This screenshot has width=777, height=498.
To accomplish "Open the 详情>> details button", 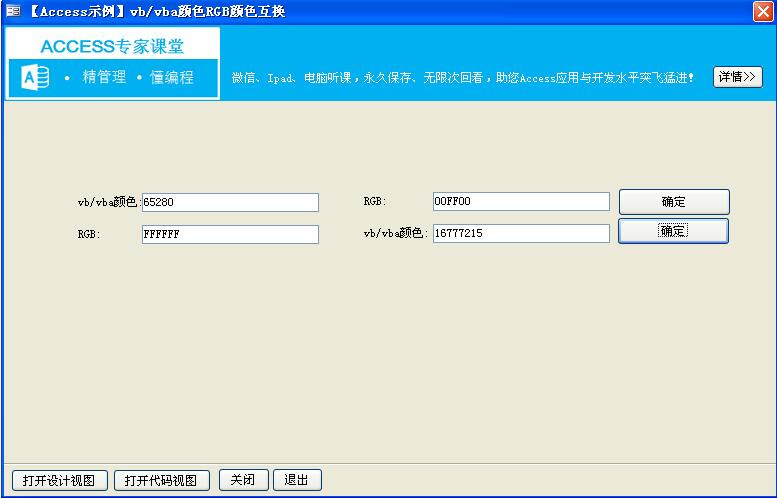I will (737, 77).
